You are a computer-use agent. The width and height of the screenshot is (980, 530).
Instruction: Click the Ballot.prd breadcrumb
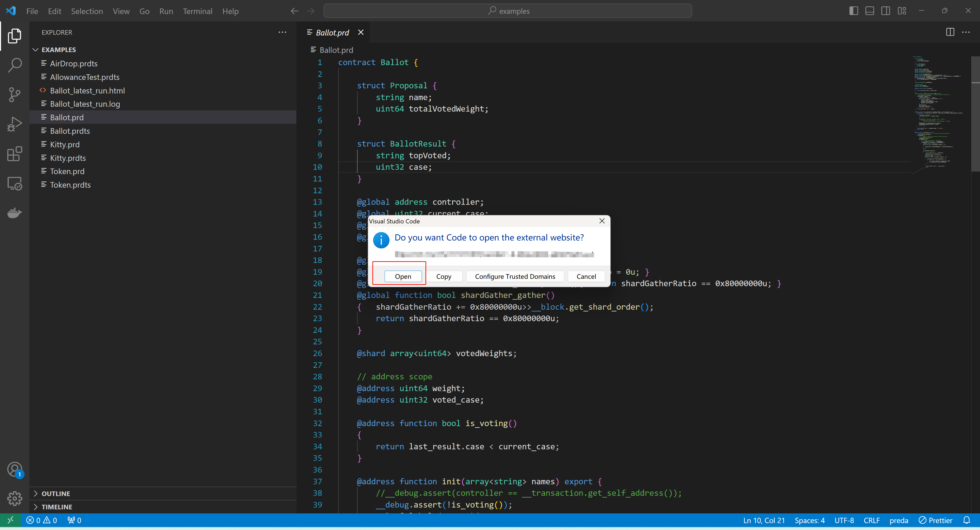pos(332,50)
